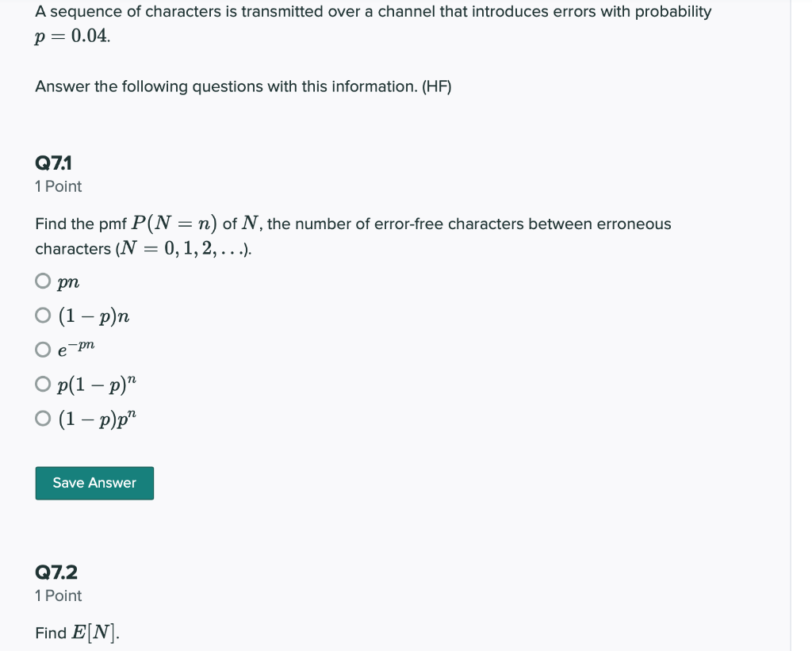Click the Q7.1 question heading
Viewport: 812px width, 651px height.
click(x=53, y=163)
